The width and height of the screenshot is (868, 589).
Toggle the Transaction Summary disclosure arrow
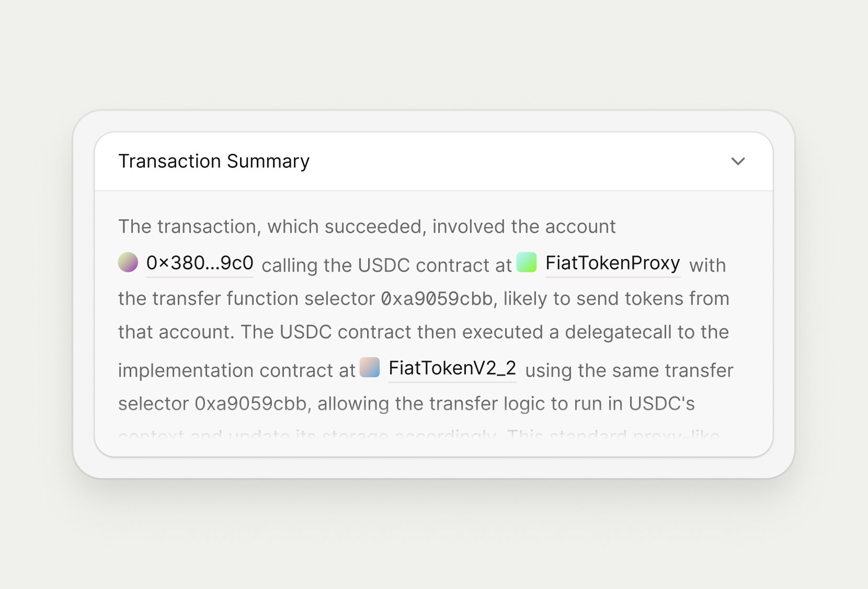point(738,162)
